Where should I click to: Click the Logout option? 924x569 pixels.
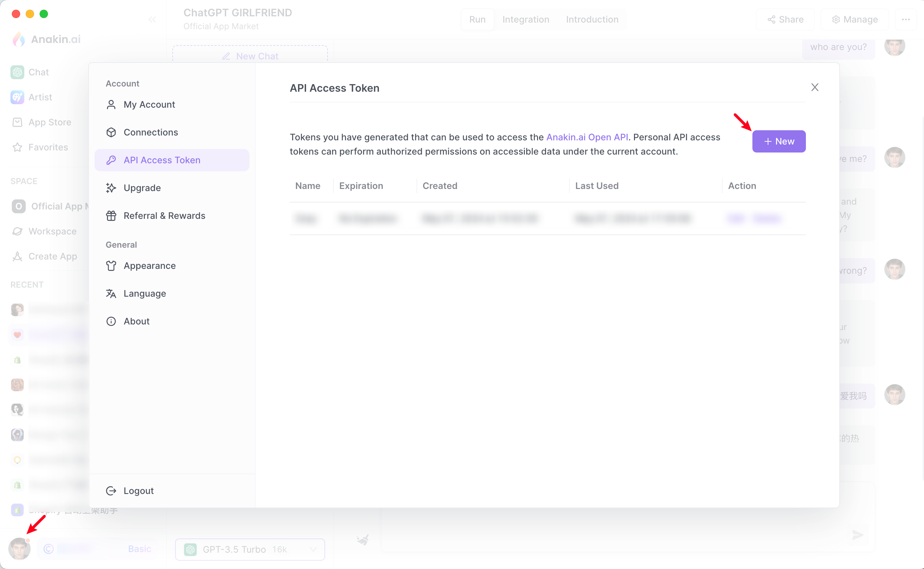pos(172,491)
